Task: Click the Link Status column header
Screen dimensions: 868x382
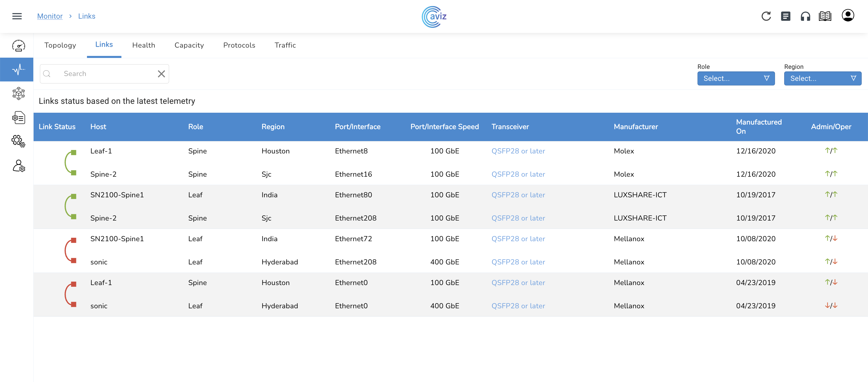Action: 57,127
